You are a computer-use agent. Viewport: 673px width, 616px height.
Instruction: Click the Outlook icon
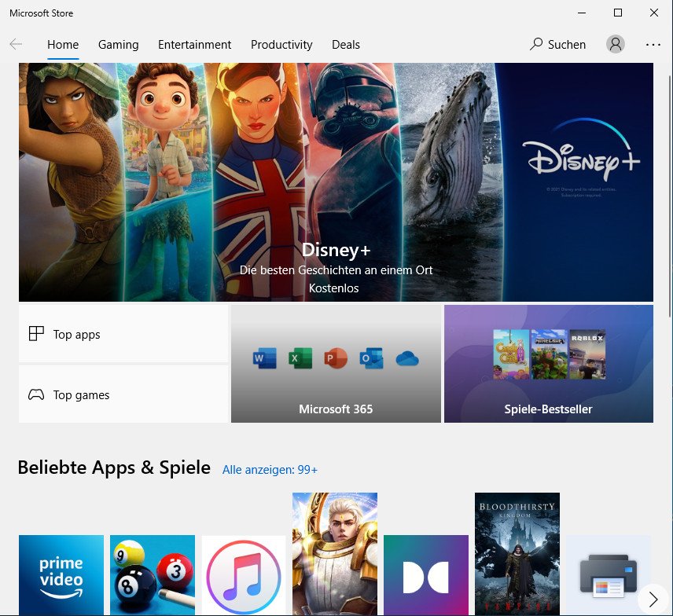(370, 358)
